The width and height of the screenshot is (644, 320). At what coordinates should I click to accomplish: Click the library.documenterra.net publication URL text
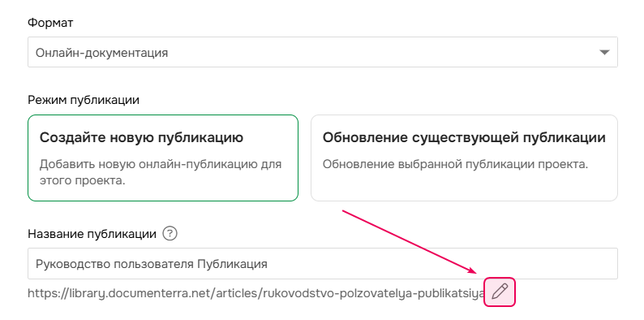click(x=256, y=293)
